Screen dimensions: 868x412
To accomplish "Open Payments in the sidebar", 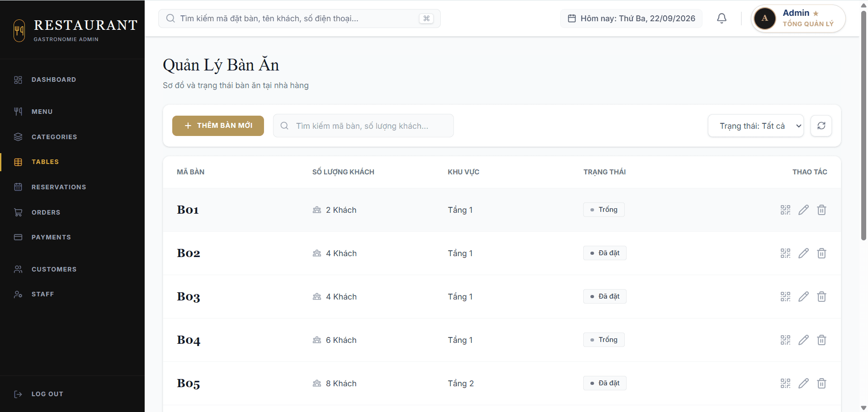I will click(72, 237).
